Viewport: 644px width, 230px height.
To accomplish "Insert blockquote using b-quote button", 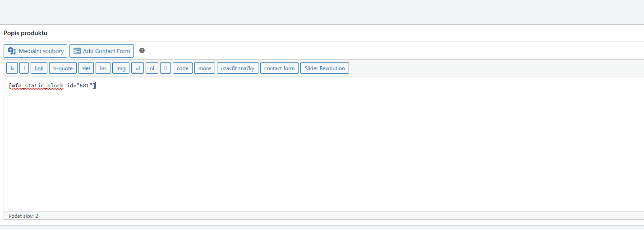I will point(63,68).
